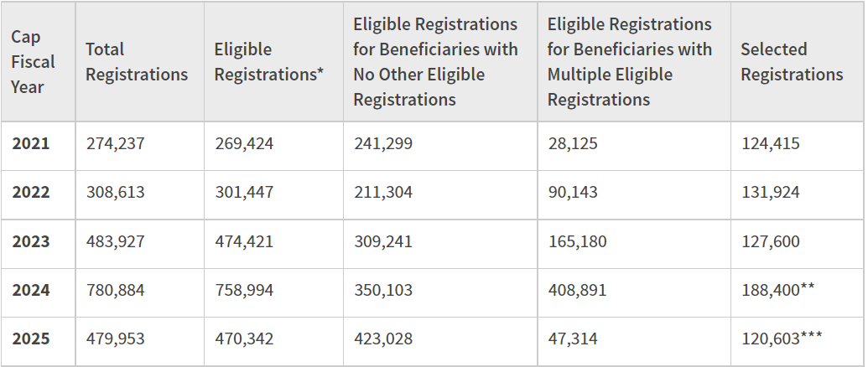Click the No Other Eligible Registrations header
868x367 pixels.
pyautogui.click(x=435, y=62)
